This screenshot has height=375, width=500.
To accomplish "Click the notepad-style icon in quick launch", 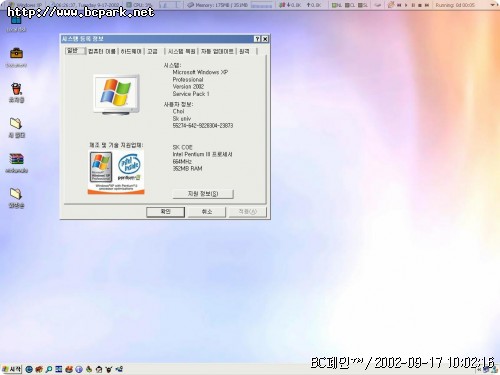I will [x=99, y=369].
